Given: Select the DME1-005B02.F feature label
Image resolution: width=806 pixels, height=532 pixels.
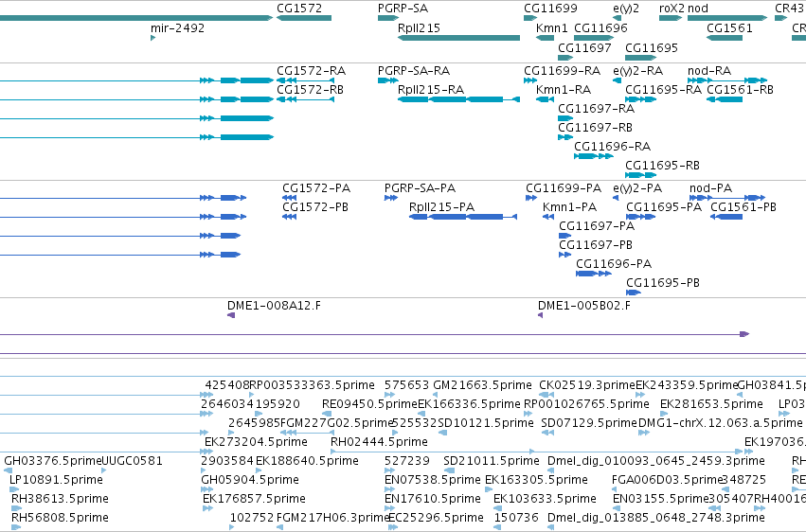Looking at the screenshot, I should tap(584, 306).
